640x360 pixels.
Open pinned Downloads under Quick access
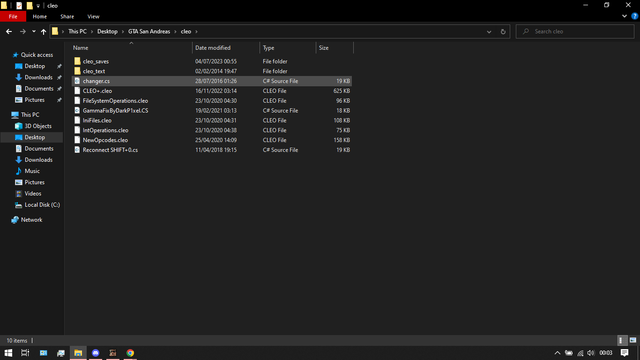point(38,77)
